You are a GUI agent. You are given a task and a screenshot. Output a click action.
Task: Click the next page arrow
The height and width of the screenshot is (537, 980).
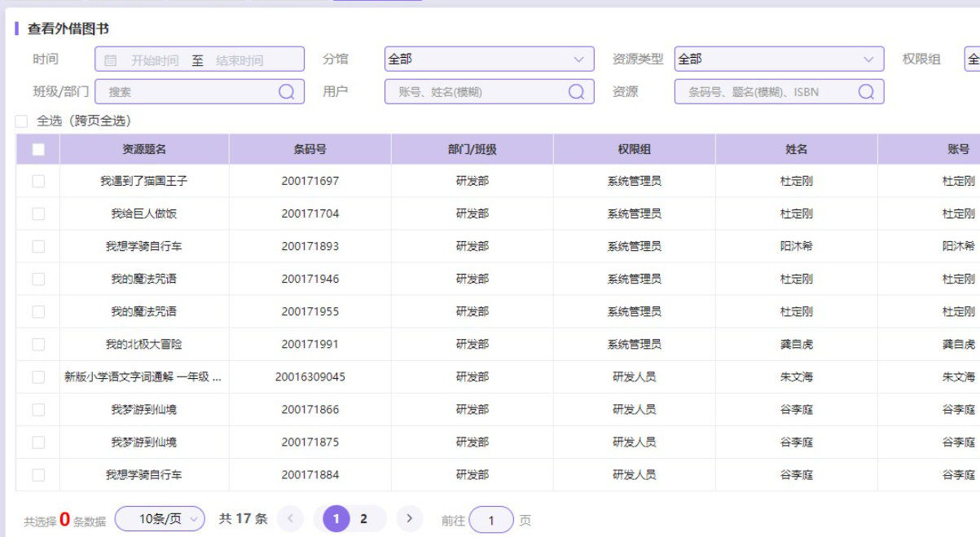click(412, 518)
